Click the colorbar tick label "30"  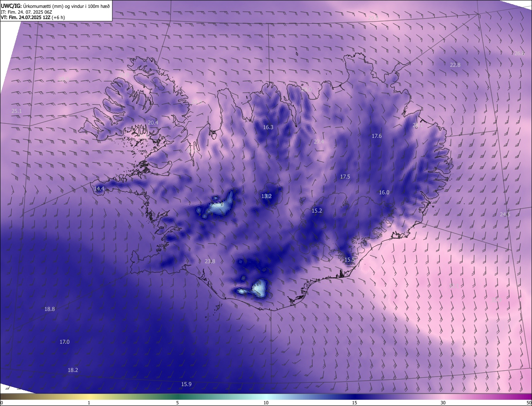pos(443,403)
